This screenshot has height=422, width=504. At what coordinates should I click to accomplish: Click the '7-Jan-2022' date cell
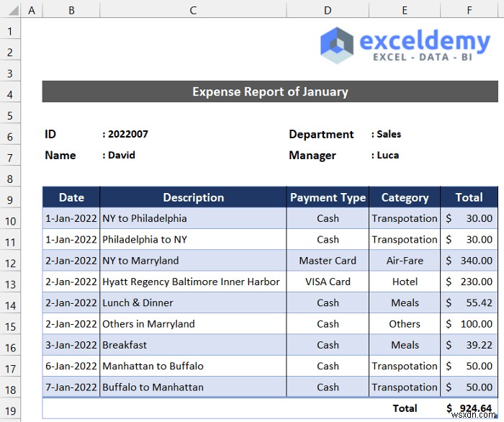pos(71,387)
